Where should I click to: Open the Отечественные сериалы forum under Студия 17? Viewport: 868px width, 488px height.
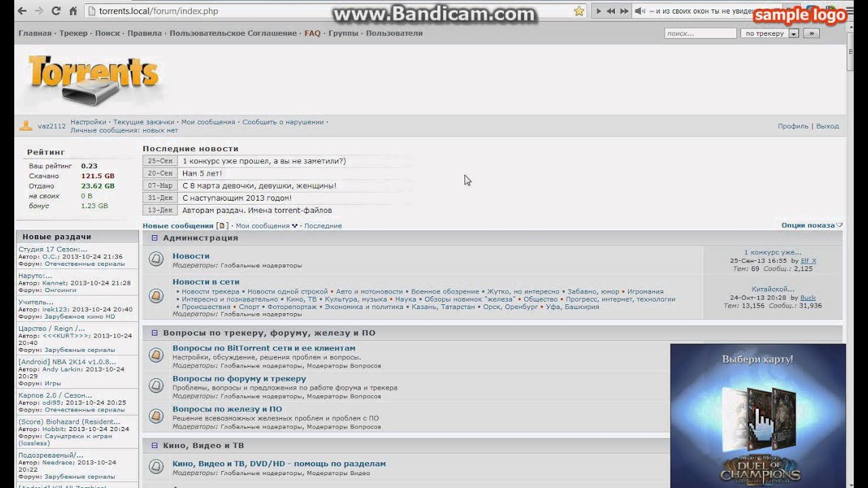pos(85,264)
